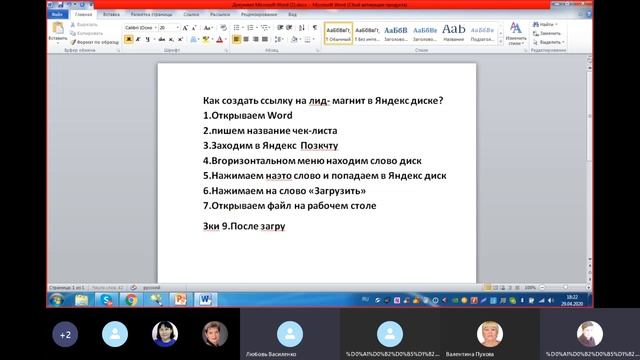Viewport: 640px width, 360px height.
Task: Switch to the View (Вид) tab
Action: (x=292, y=14)
